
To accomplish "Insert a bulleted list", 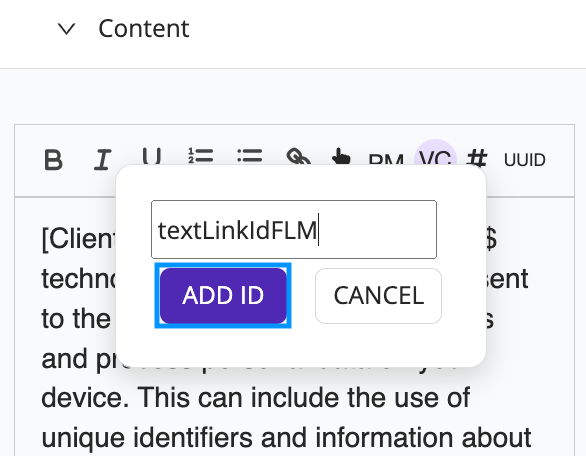I will pyautogui.click(x=250, y=156).
